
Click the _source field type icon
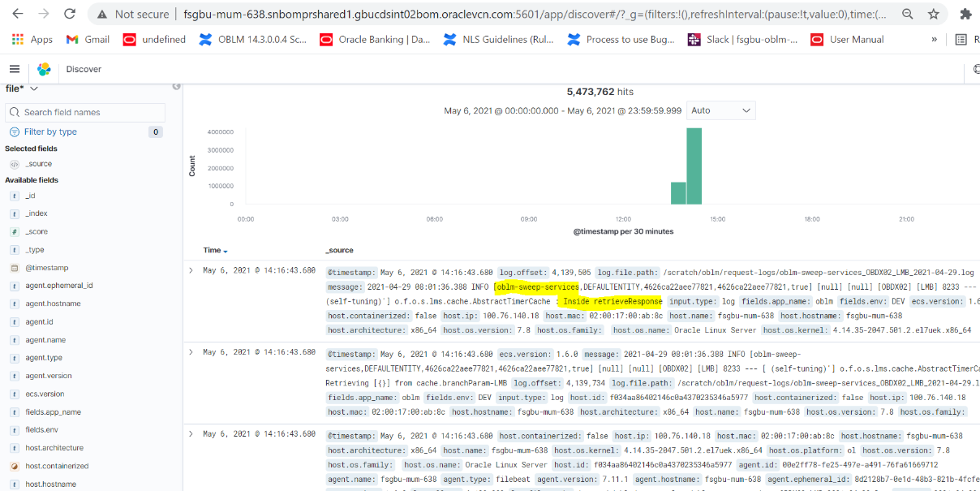coord(14,164)
